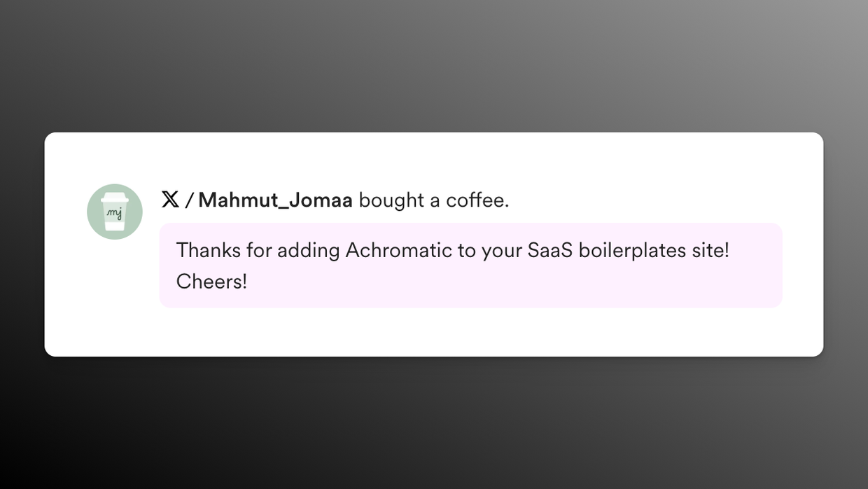This screenshot has height=489, width=868.
Task: Click the "bought a coffee." text
Action: (x=434, y=200)
